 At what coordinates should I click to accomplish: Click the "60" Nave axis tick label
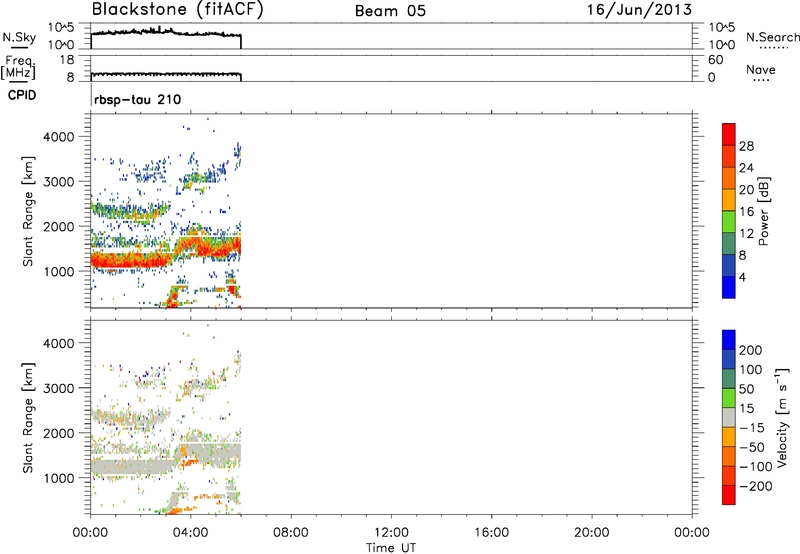(x=715, y=60)
